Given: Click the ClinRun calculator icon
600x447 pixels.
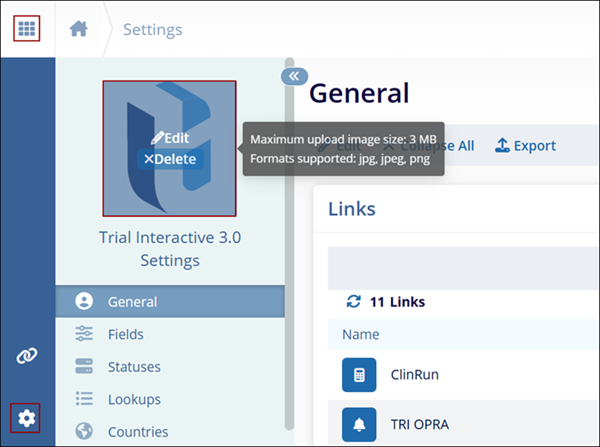Looking at the screenshot, I should 359,375.
